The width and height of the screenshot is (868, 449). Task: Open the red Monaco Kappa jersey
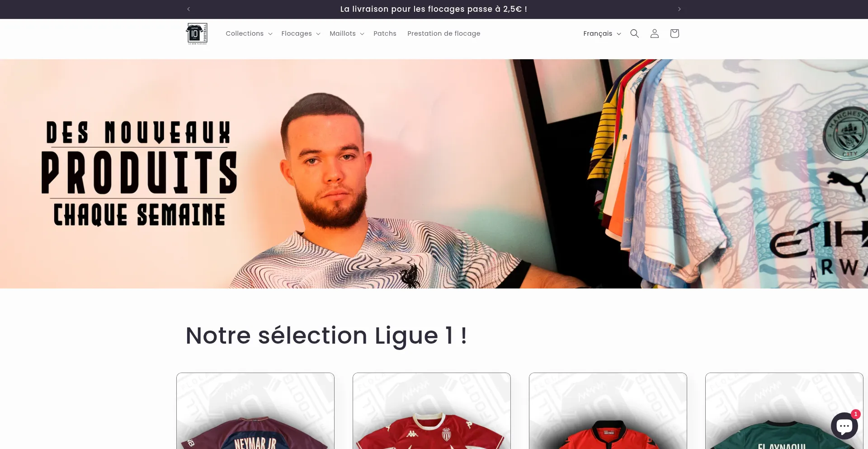tap(432, 411)
